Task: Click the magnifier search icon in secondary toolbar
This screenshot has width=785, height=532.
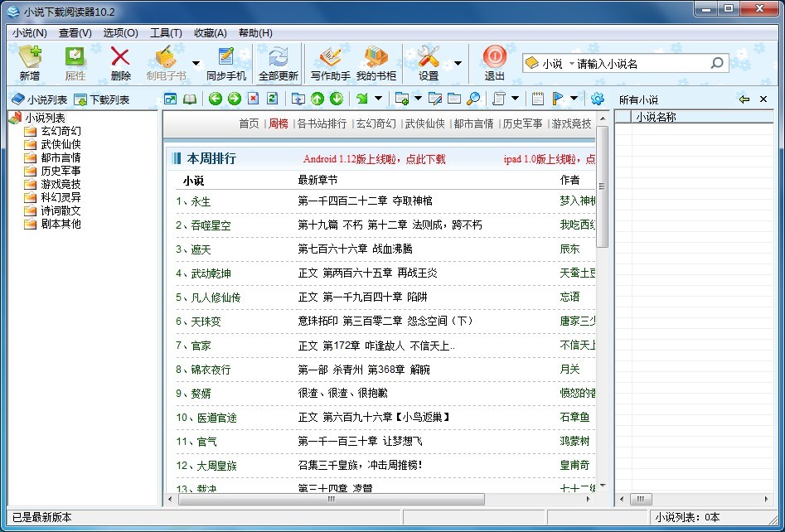Action: tap(473, 99)
